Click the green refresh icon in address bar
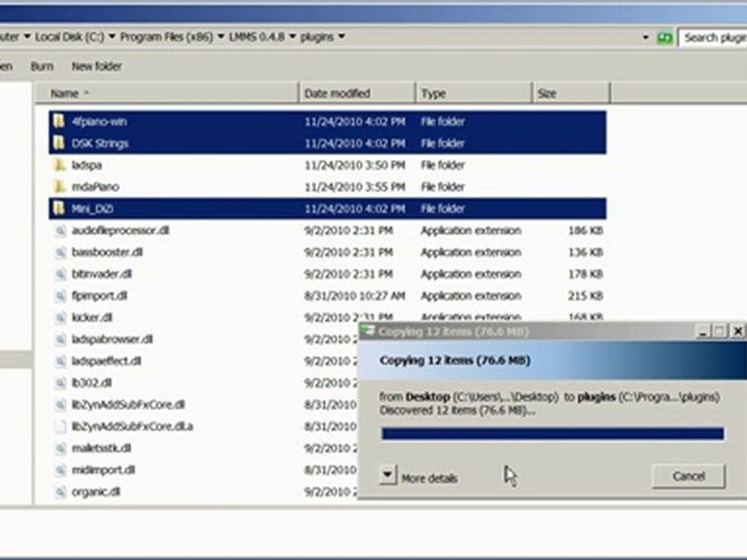 [665, 37]
